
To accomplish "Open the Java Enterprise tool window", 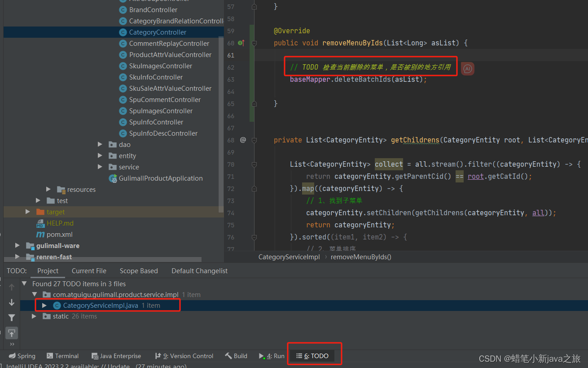I will (116, 356).
